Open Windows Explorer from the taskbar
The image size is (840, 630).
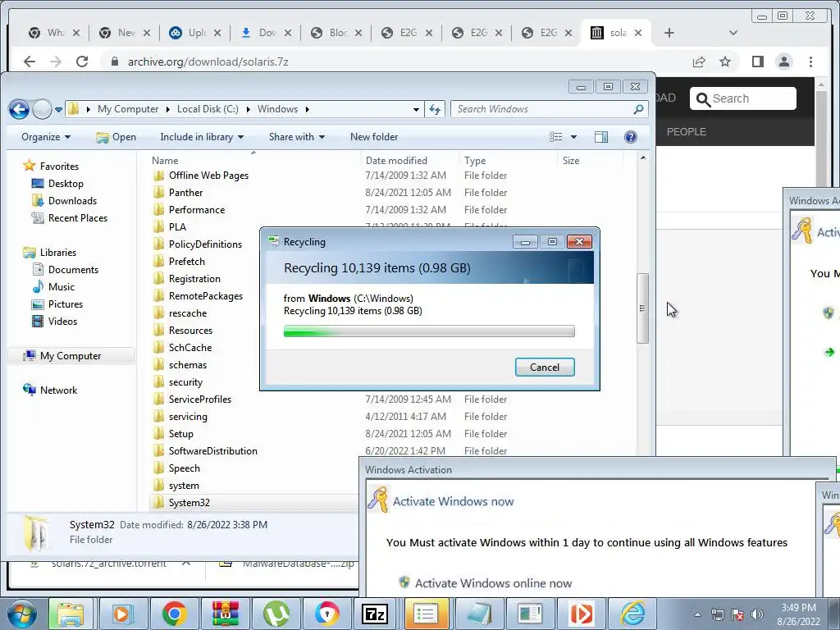tap(71, 614)
